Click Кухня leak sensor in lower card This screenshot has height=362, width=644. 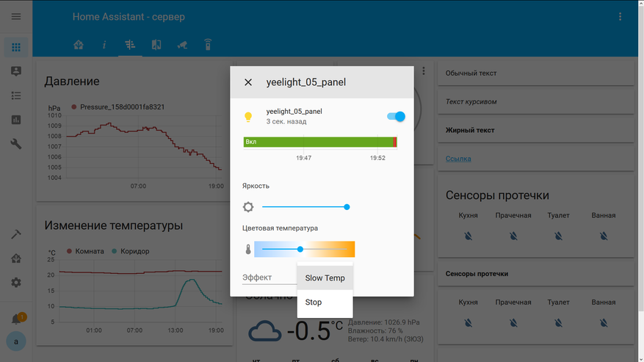tap(468, 323)
